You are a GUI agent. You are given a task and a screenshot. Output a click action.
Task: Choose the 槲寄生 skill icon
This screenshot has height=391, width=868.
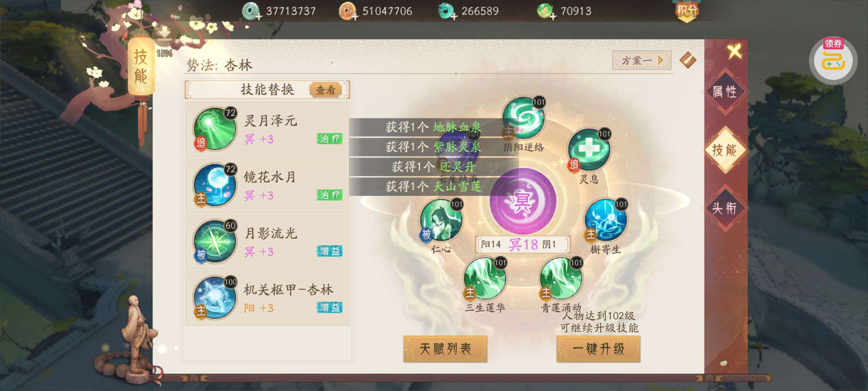606,220
